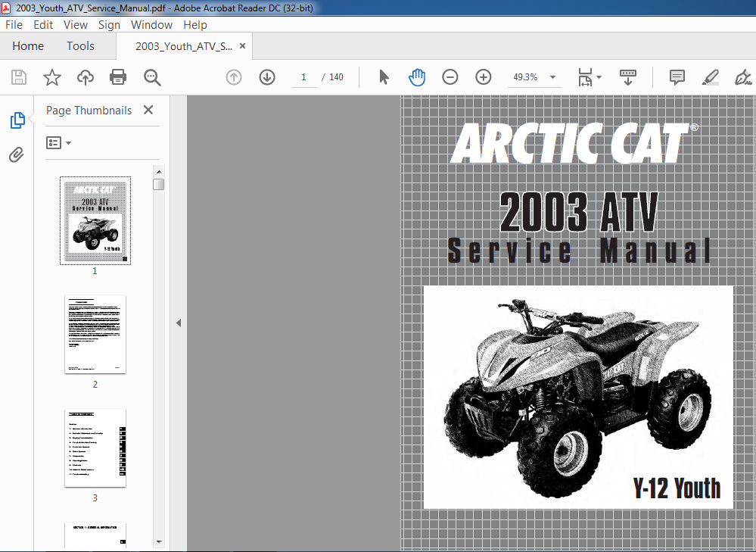
Task: Open Page Thumbnails sidebar icon
Action: coord(17,120)
